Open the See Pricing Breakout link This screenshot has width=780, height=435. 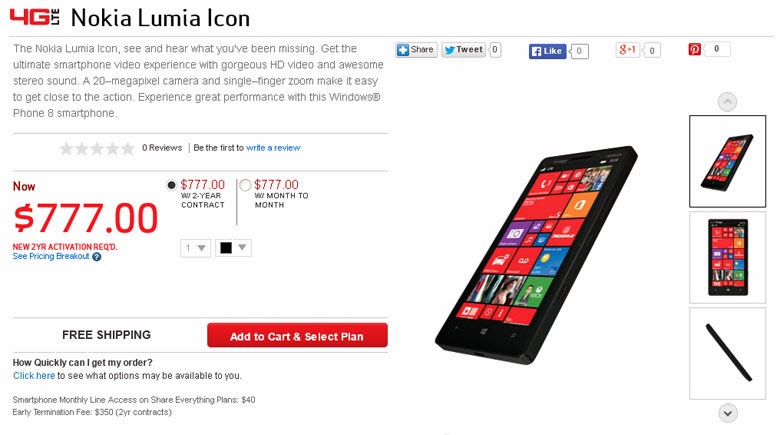pyautogui.click(x=51, y=257)
